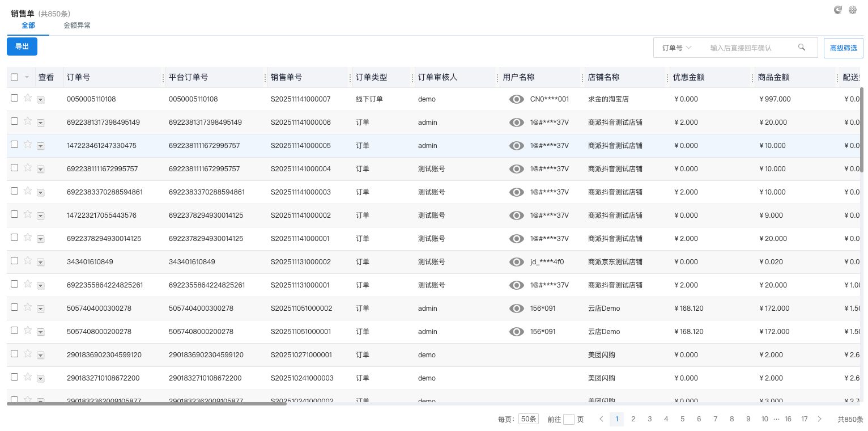Open the 订单号 search field dropdown
Image resolution: width=868 pixels, height=431 pixels.
tap(677, 48)
